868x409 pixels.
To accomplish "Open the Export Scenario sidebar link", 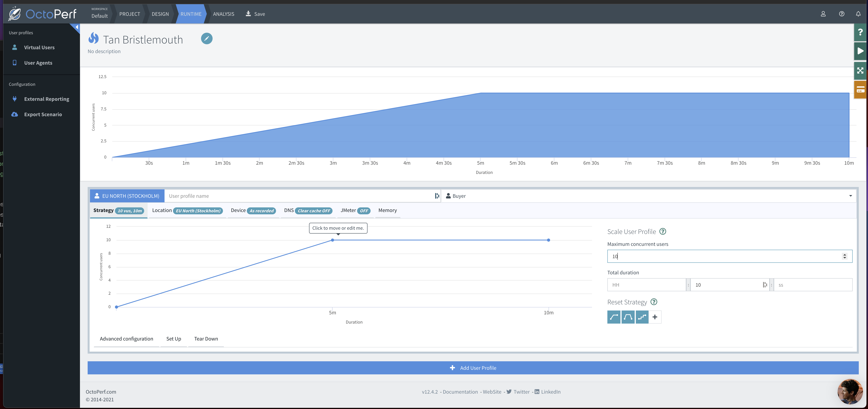I will (x=43, y=115).
